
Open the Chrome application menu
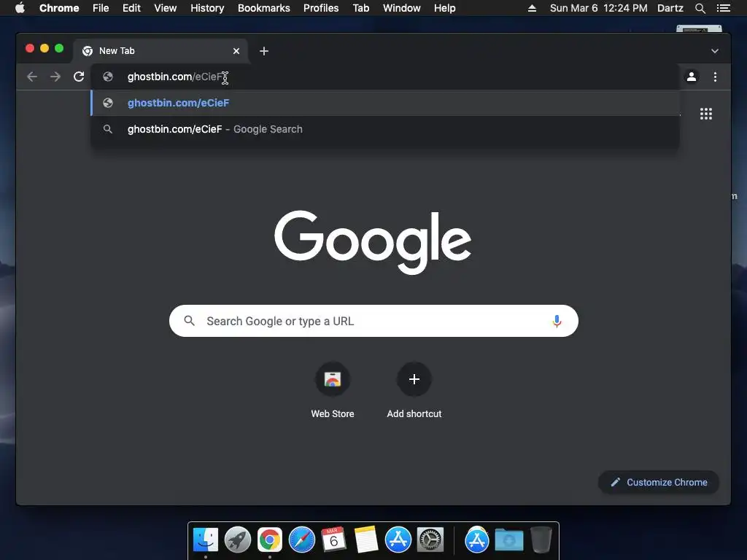(x=59, y=8)
